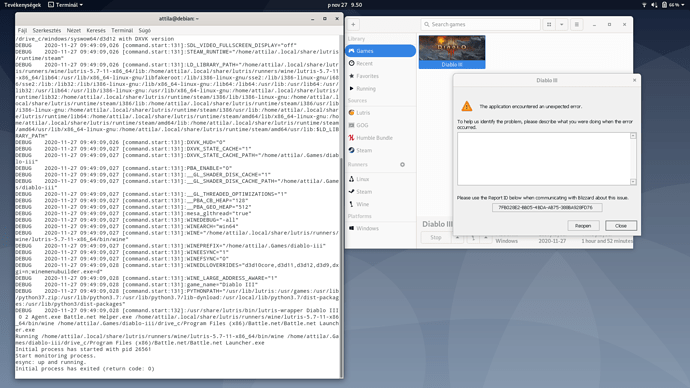Open the Keresés menu in terminal
The width and height of the screenshot is (690, 388).
96,30
